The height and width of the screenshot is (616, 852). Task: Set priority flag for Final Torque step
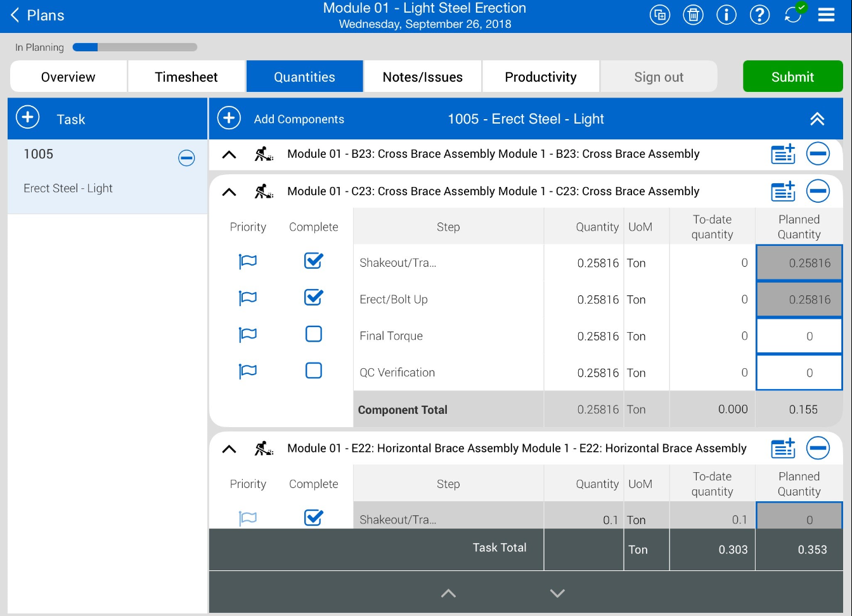pyautogui.click(x=247, y=335)
